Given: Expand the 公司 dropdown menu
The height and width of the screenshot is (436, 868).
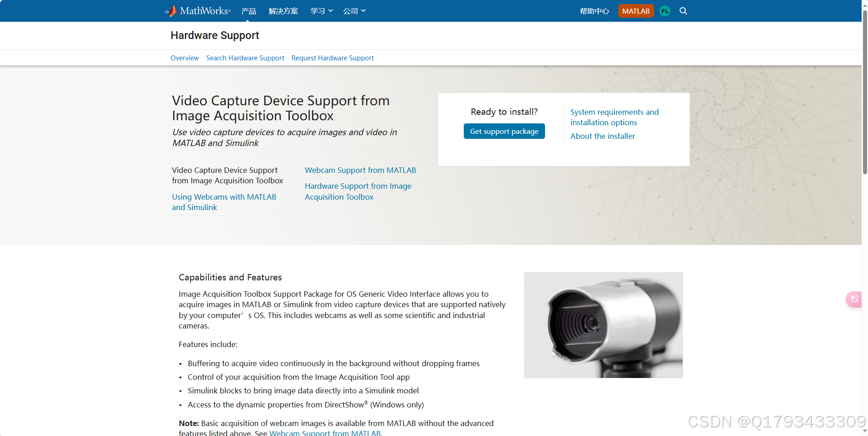Looking at the screenshot, I should click(x=354, y=11).
